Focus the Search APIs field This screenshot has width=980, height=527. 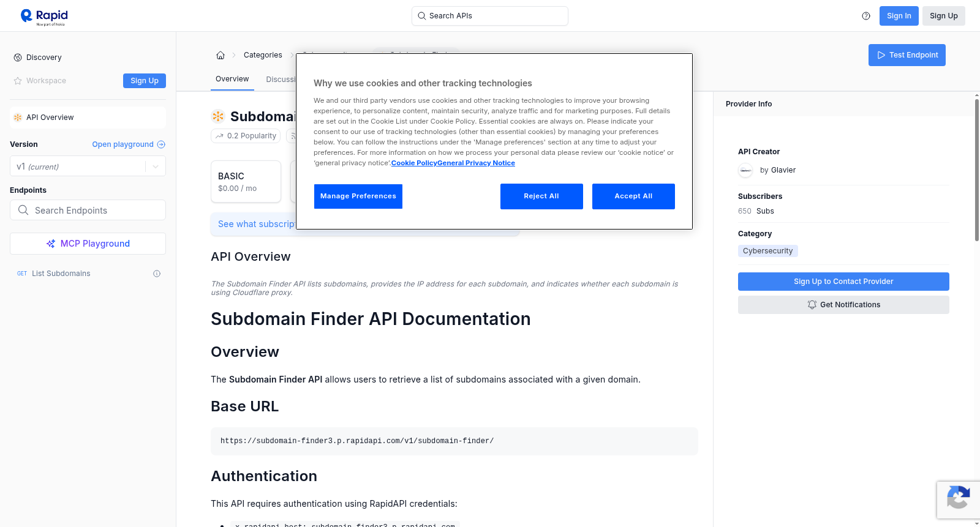490,16
